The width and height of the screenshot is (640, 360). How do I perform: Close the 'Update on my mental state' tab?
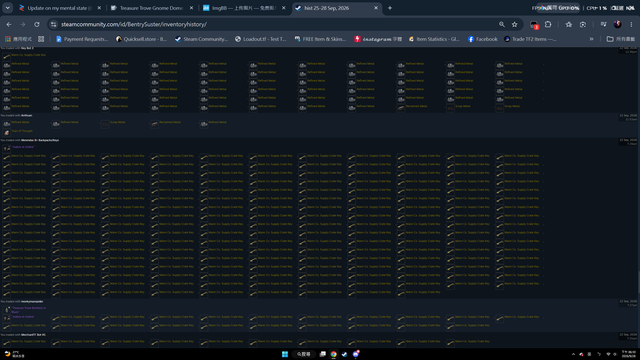pyautogui.click(x=99, y=8)
